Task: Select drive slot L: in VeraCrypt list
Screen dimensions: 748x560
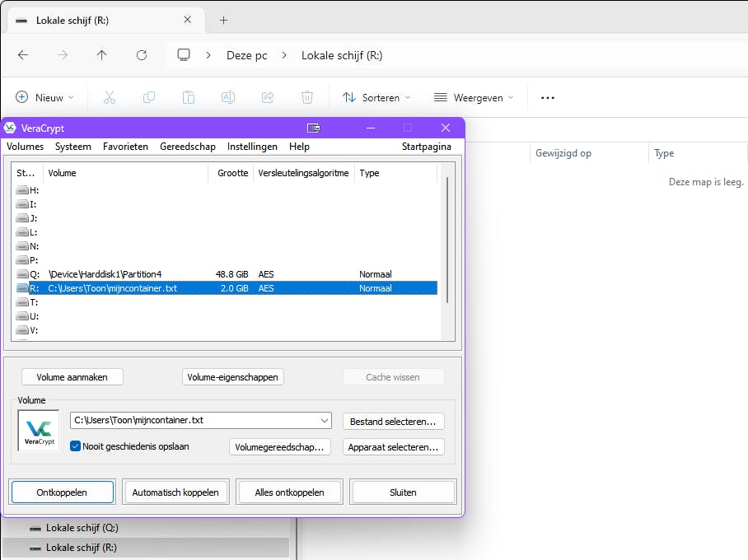Action: pyautogui.click(x=26, y=232)
